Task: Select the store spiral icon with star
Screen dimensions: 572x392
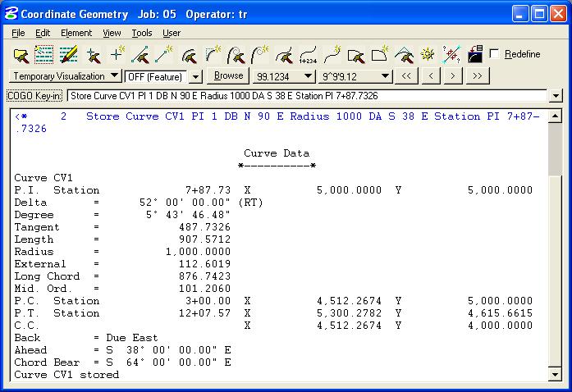Action: pyautogui.click(x=259, y=54)
